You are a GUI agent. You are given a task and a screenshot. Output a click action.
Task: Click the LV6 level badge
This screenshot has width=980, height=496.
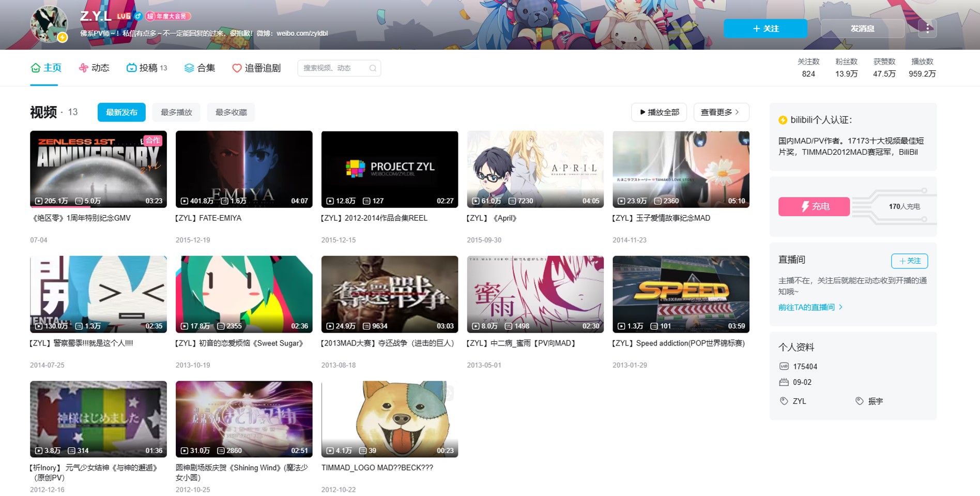tap(124, 17)
